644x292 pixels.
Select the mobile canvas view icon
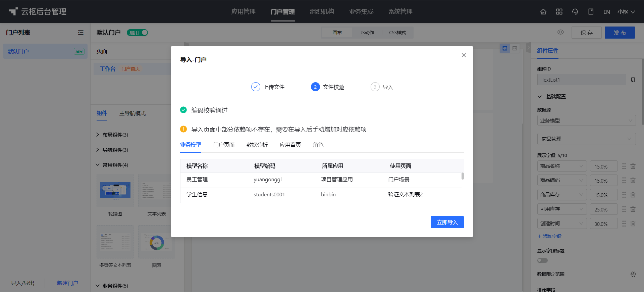point(515,48)
